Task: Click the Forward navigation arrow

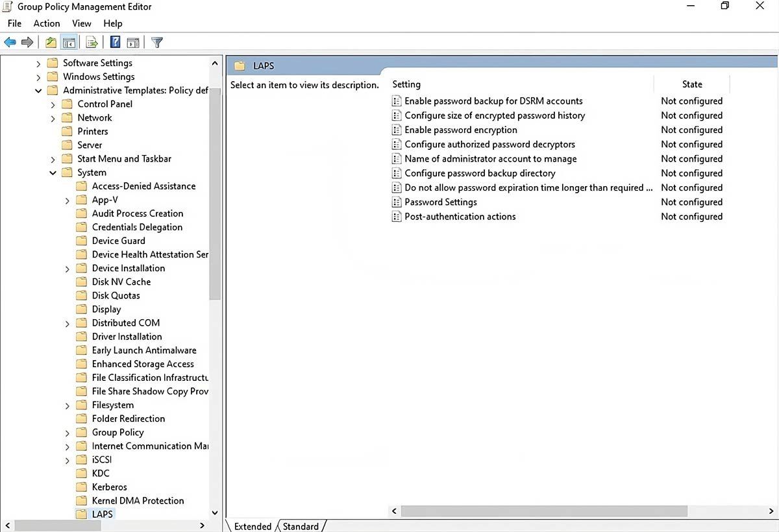Action: (27, 42)
